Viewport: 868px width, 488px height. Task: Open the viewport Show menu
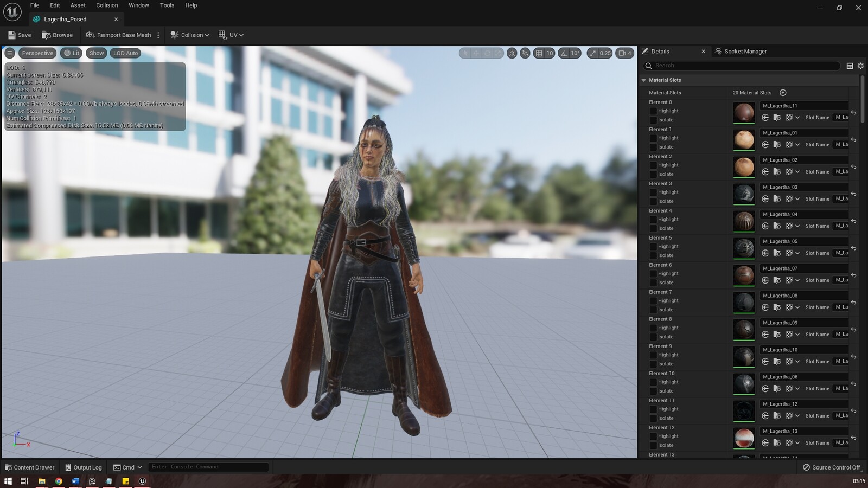[x=97, y=53]
